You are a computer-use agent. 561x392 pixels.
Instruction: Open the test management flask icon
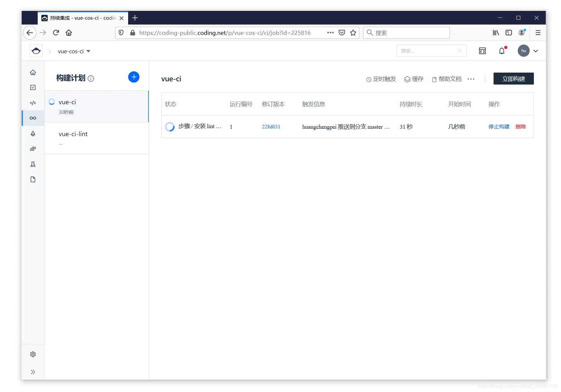[33, 164]
